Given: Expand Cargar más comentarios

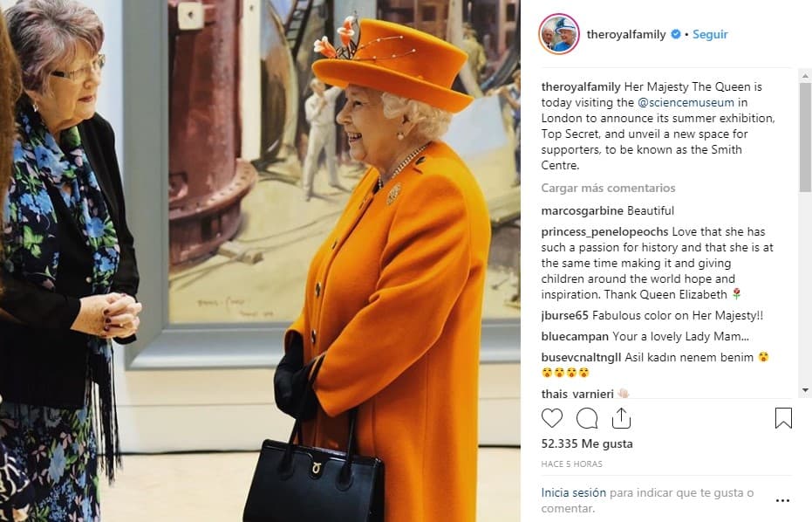Looking at the screenshot, I should pos(608,188).
